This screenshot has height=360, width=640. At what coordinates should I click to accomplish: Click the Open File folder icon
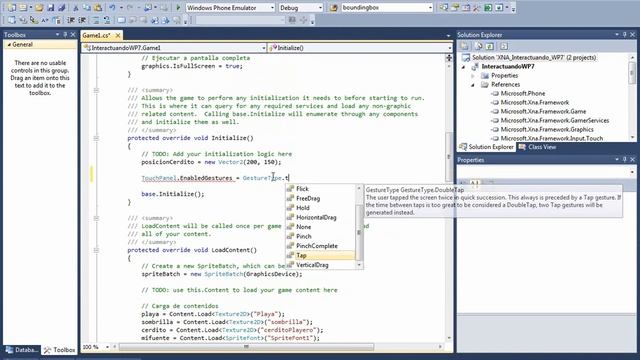39,7
